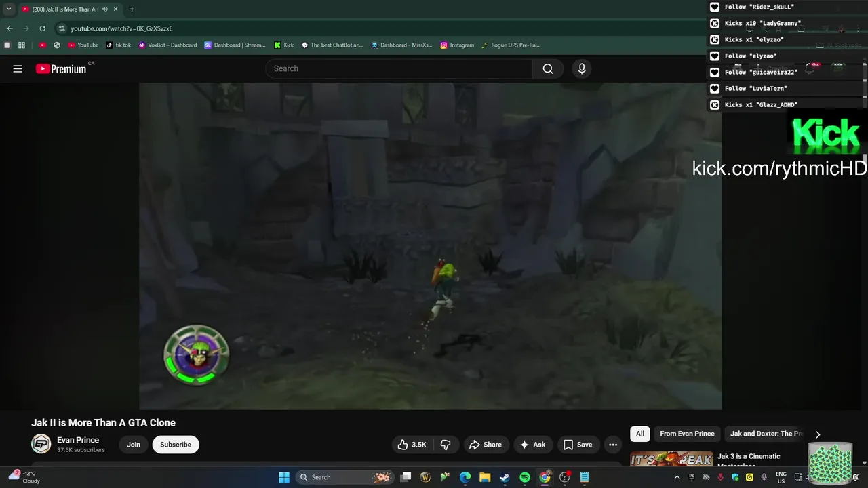Viewport: 868px width, 488px height.
Task: Open Microsoft Edge from the taskbar
Action: coord(465,477)
